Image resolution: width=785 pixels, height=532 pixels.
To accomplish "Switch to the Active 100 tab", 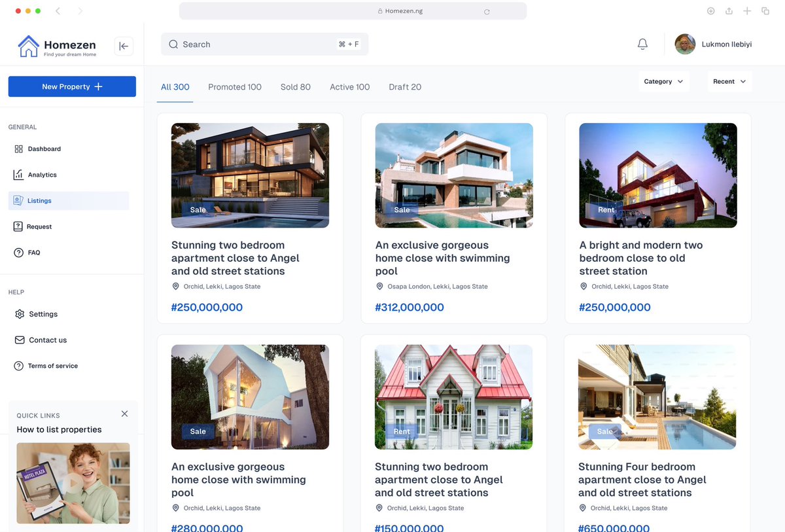I will (x=349, y=87).
